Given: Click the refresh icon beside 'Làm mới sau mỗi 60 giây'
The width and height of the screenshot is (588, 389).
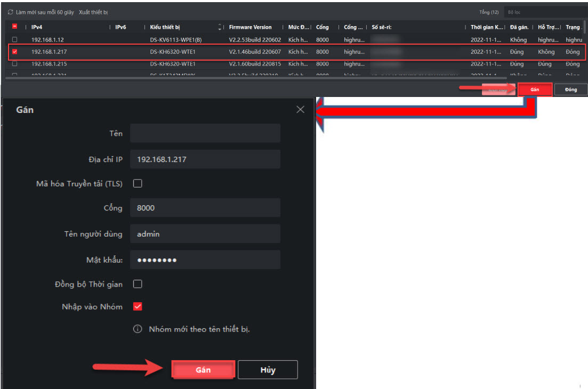Looking at the screenshot, I should click(10, 12).
